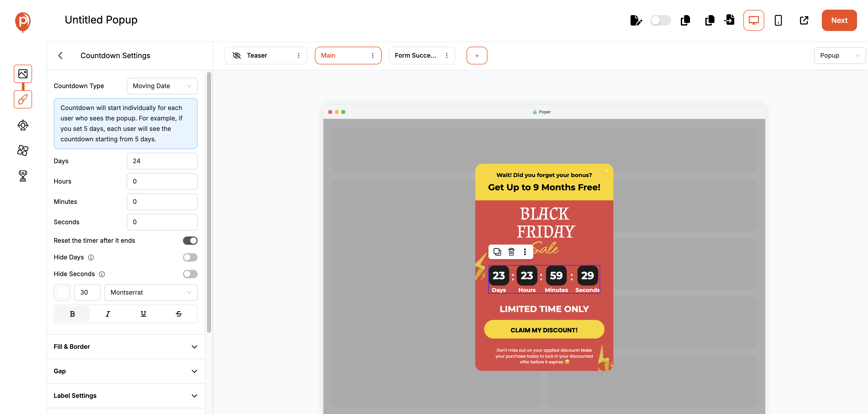
Task: Expand the Fill & Border section
Action: (x=125, y=346)
